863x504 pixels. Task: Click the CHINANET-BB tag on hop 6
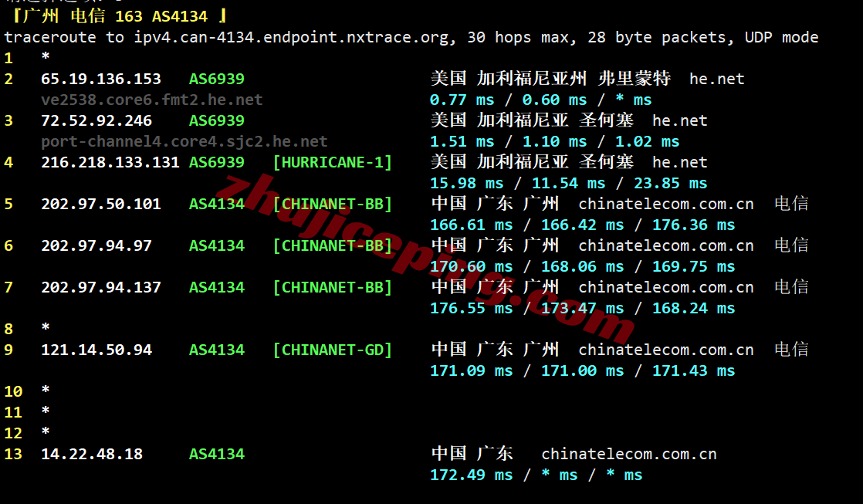click(x=333, y=245)
